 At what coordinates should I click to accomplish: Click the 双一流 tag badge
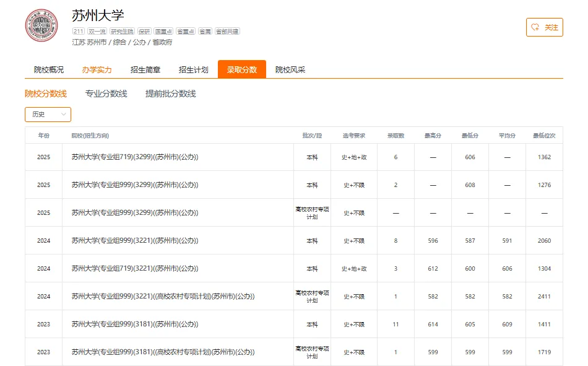pos(97,32)
